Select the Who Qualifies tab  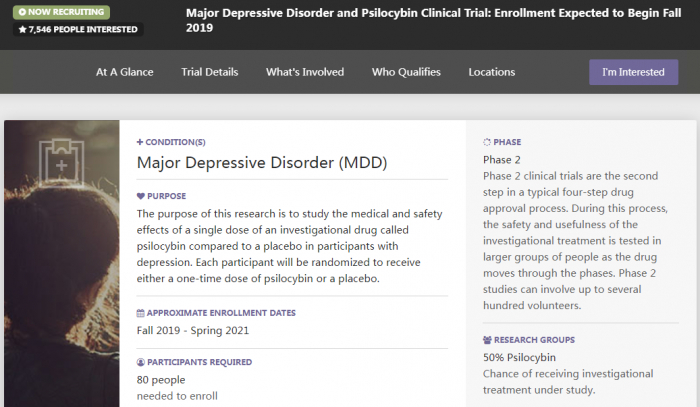(x=406, y=72)
